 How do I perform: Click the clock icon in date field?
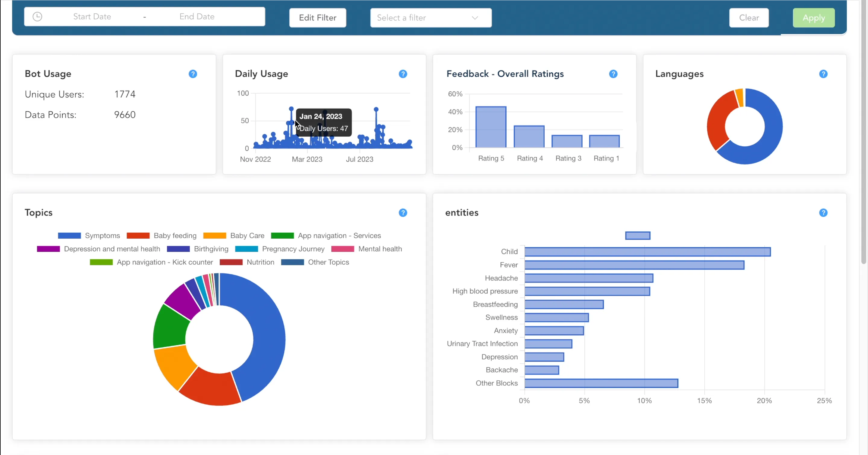(37, 17)
